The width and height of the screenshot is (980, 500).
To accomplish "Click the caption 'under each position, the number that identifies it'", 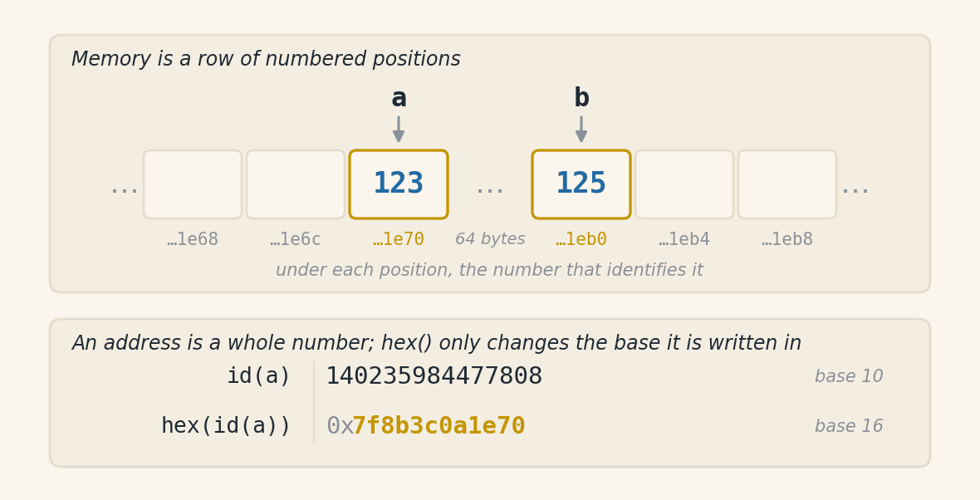I will (x=489, y=270).
